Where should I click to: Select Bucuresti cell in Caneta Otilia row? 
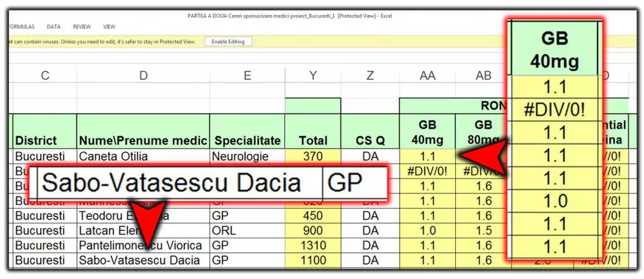tap(44, 157)
